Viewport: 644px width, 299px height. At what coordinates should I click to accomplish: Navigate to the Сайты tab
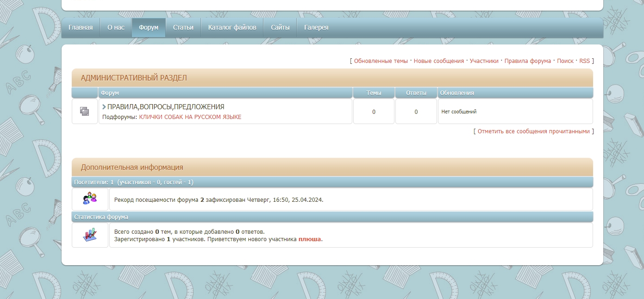click(280, 27)
